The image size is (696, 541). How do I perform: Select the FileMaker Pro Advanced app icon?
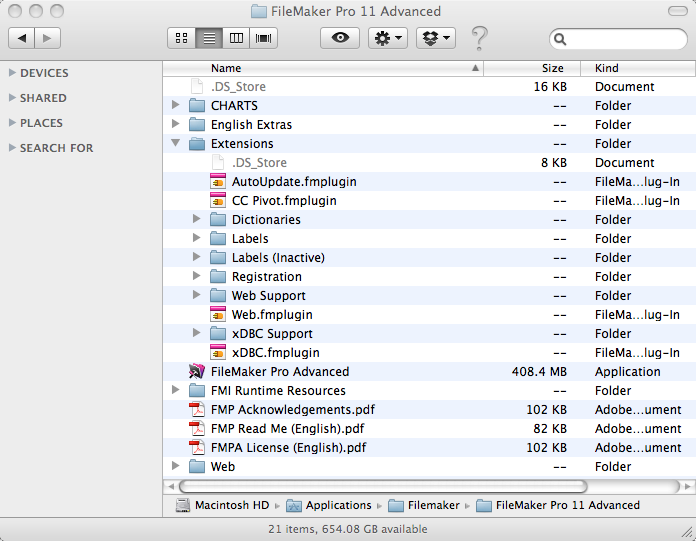coord(197,371)
